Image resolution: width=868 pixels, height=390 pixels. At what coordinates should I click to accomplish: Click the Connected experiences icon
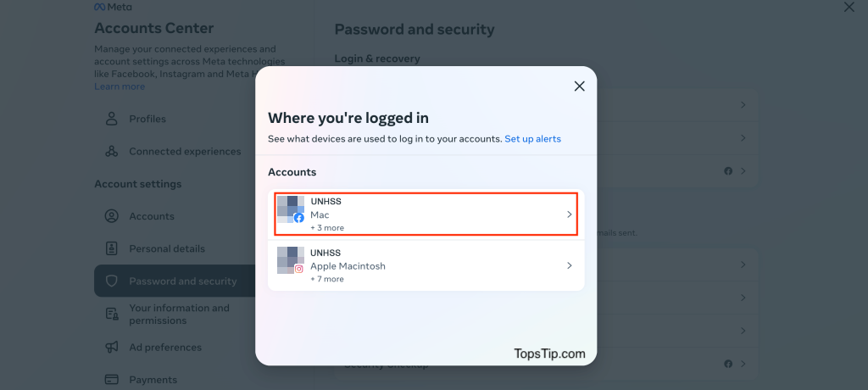(112, 151)
